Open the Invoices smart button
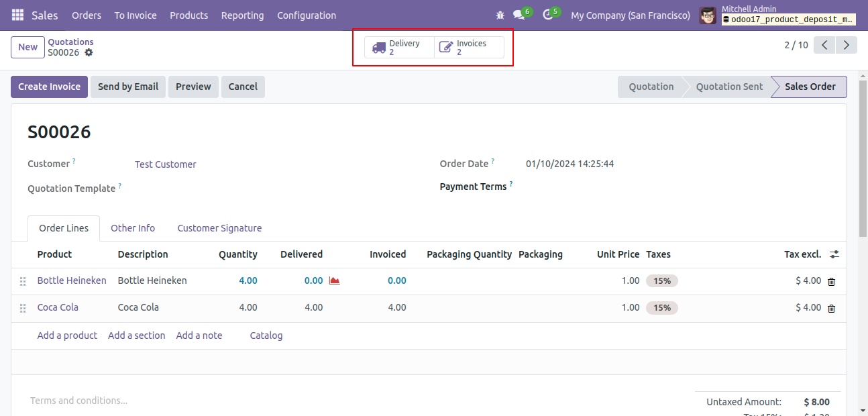The width and height of the screenshot is (868, 416). [x=469, y=47]
